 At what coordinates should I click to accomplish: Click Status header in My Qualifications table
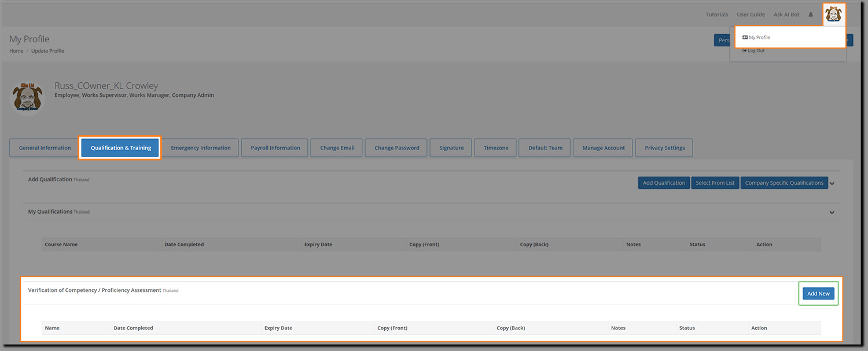click(697, 244)
